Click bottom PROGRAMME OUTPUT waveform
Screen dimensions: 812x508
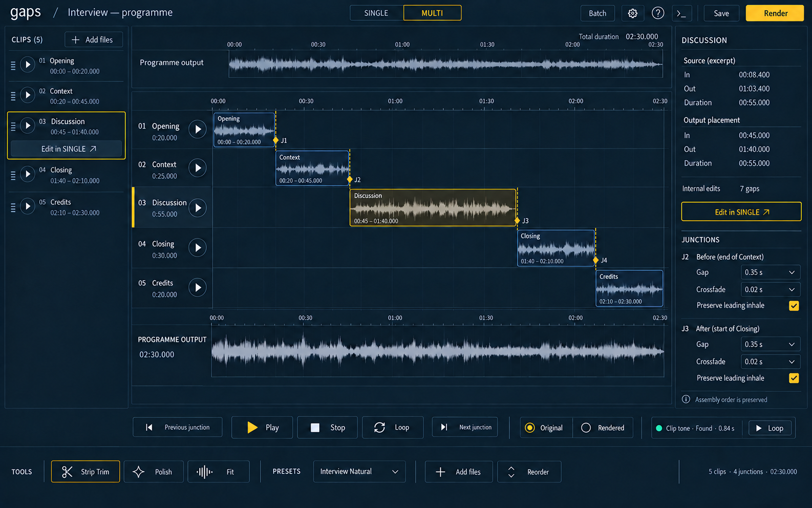(438, 351)
